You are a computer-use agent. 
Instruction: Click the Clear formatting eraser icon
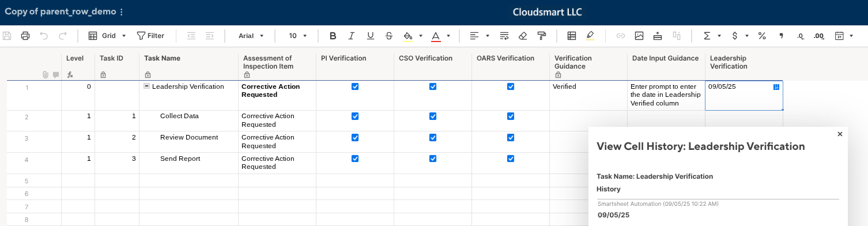pos(523,36)
